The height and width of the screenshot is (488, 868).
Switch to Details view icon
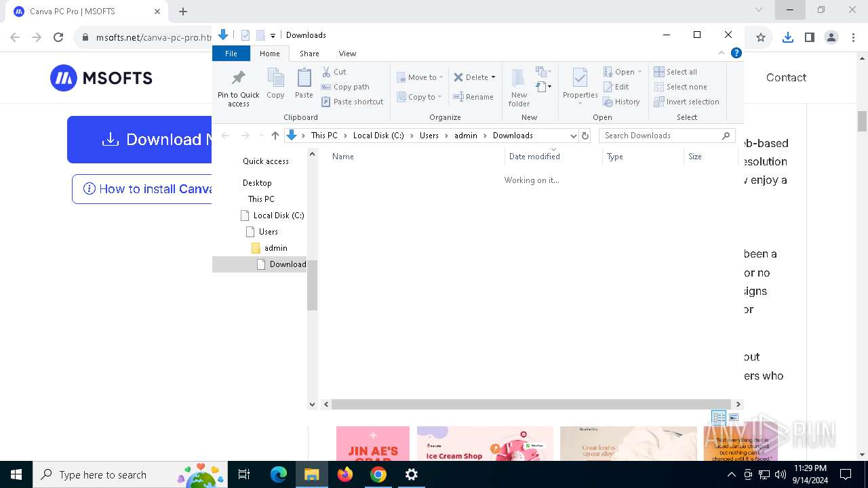coord(719,418)
